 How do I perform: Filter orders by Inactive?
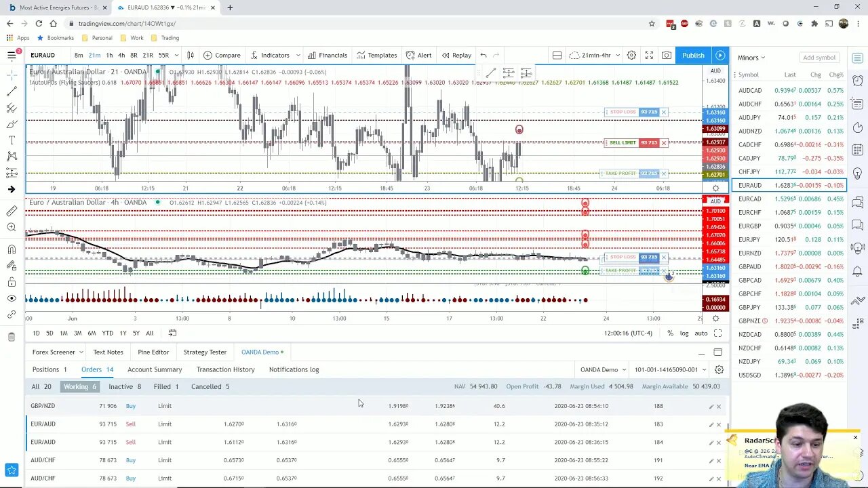[125, 386]
